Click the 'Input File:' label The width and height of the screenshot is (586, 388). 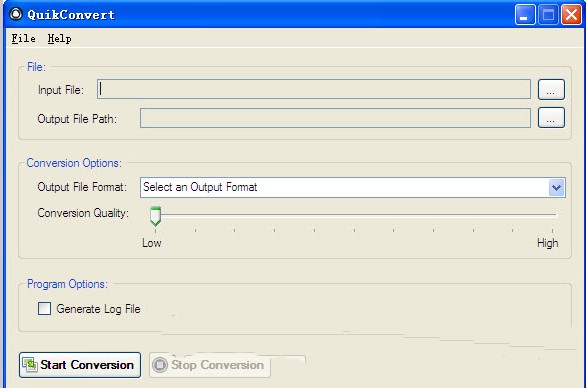tap(61, 90)
